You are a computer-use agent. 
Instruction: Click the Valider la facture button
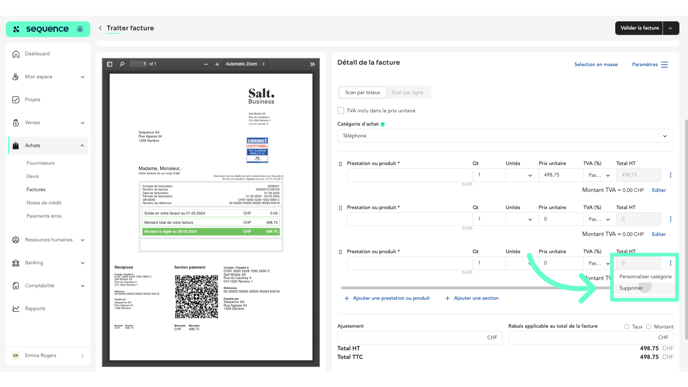(639, 28)
